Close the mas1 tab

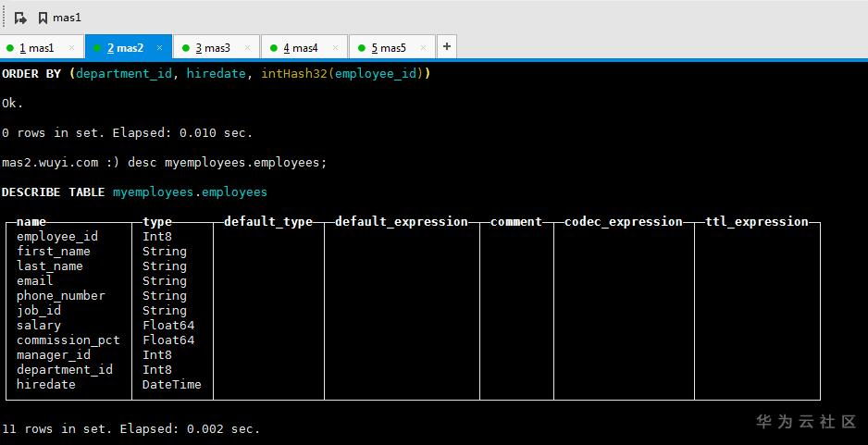[x=71, y=48]
